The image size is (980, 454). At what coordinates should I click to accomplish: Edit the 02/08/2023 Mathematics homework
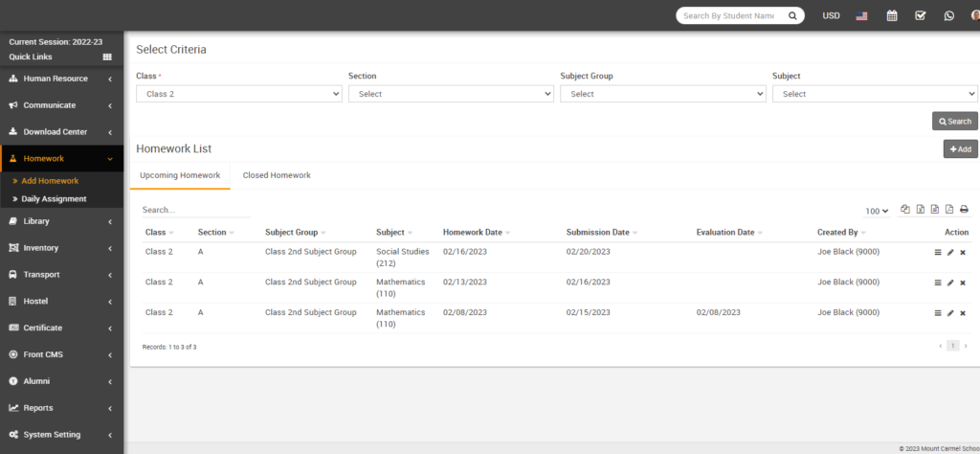(950, 312)
